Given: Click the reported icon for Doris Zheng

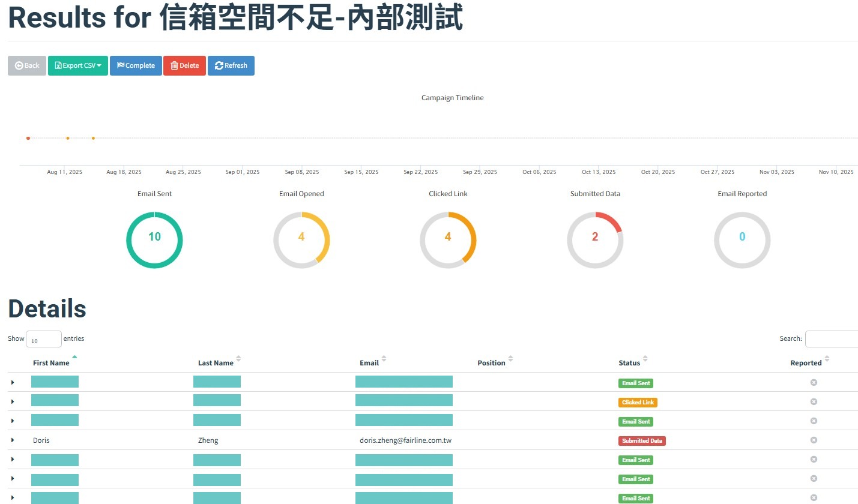Looking at the screenshot, I should [814, 440].
